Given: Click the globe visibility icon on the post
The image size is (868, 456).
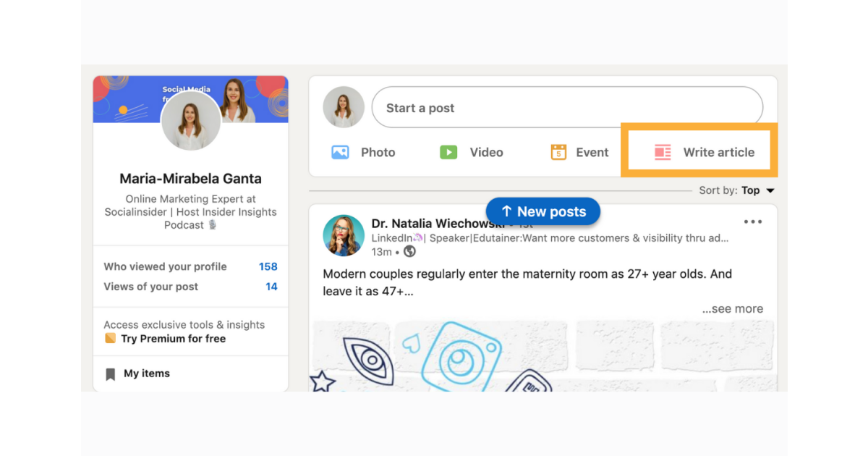Looking at the screenshot, I should tap(409, 252).
